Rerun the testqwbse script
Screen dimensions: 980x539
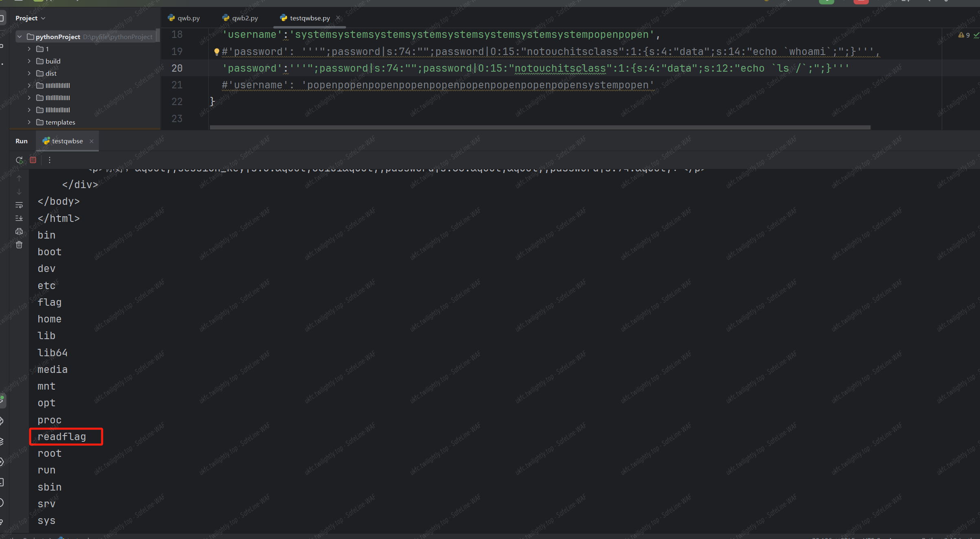point(19,160)
